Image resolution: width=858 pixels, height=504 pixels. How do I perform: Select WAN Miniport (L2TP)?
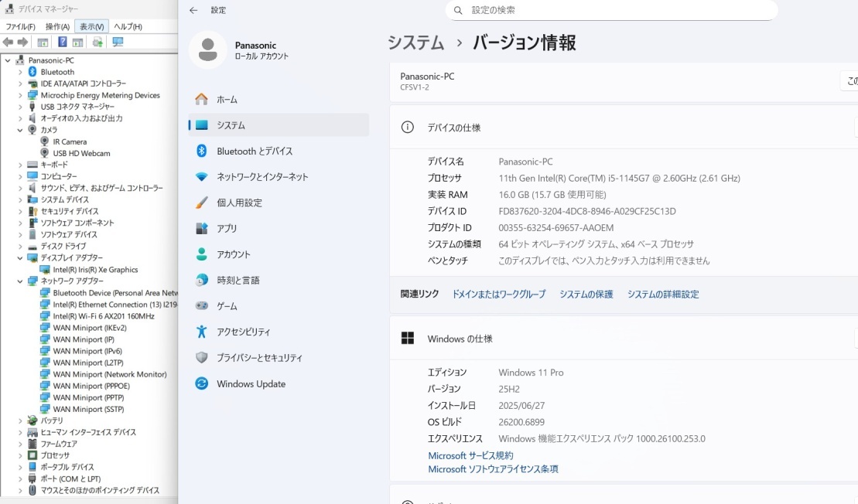(x=88, y=363)
